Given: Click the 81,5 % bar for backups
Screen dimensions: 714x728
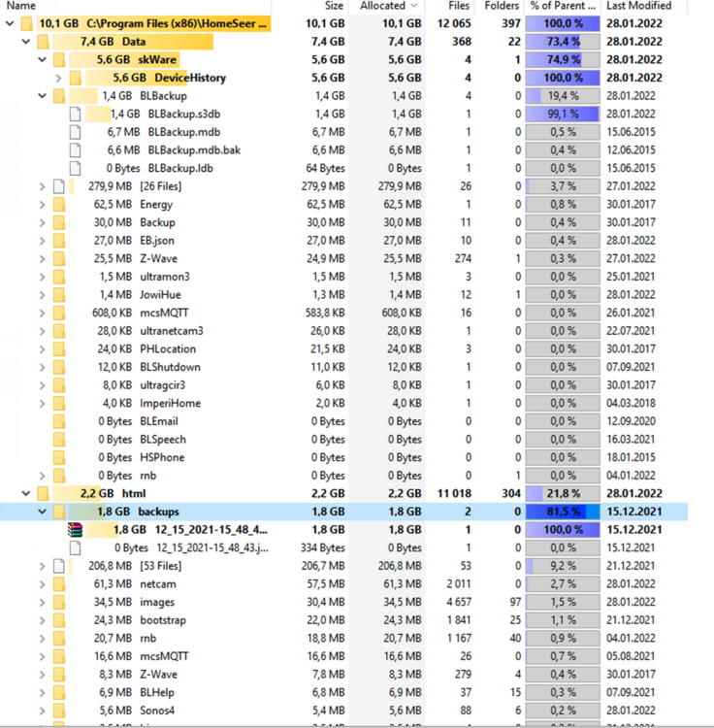Looking at the screenshot, I should click(x=563, y=512).
